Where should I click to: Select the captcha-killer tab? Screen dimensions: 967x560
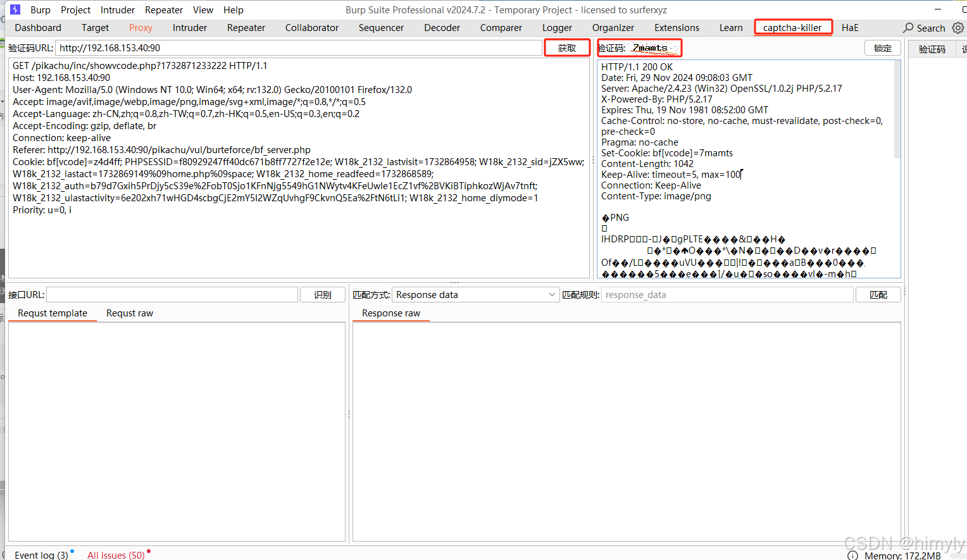point(792,28)
